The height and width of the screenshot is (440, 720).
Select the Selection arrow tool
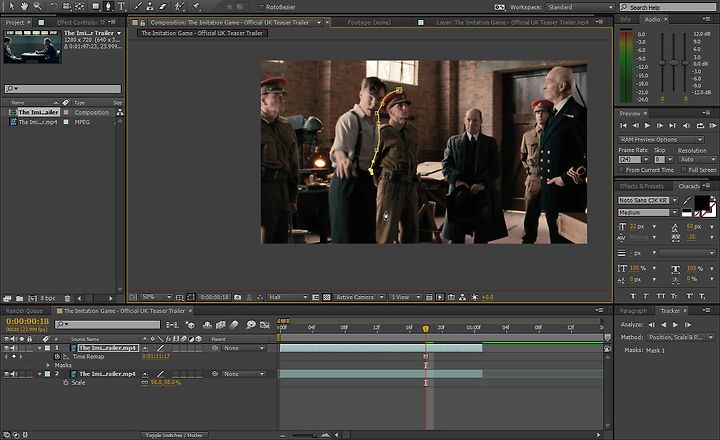coord(11,6)
